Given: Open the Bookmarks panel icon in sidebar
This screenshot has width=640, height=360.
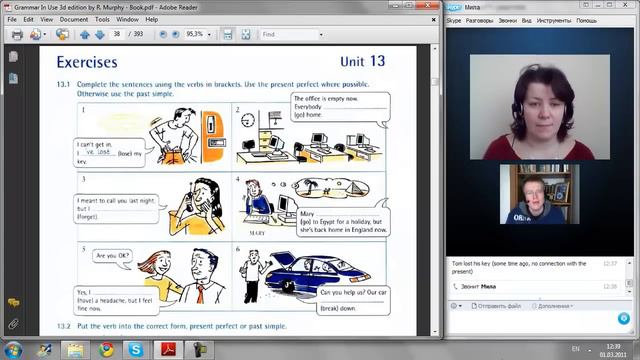Looking at the screenshot, I should [13, 78].
